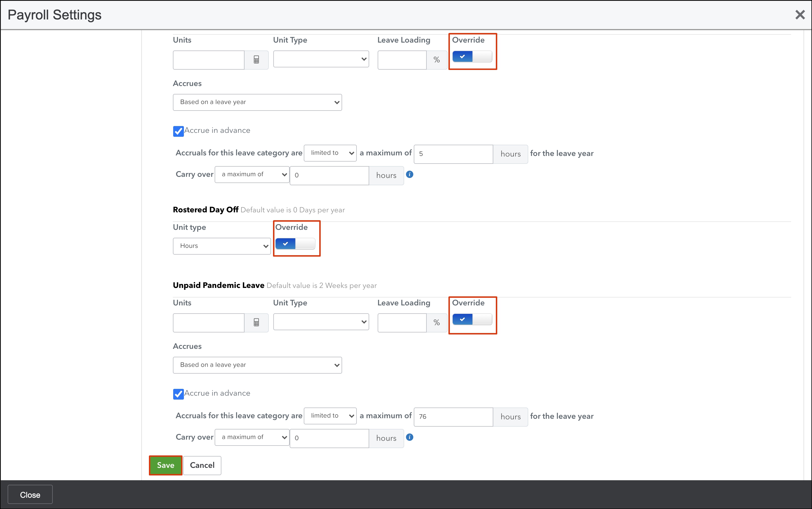Toggle Override switch for Rostered Day Off
The height and width of the screenshot is (509, 812).
[295, 244]
